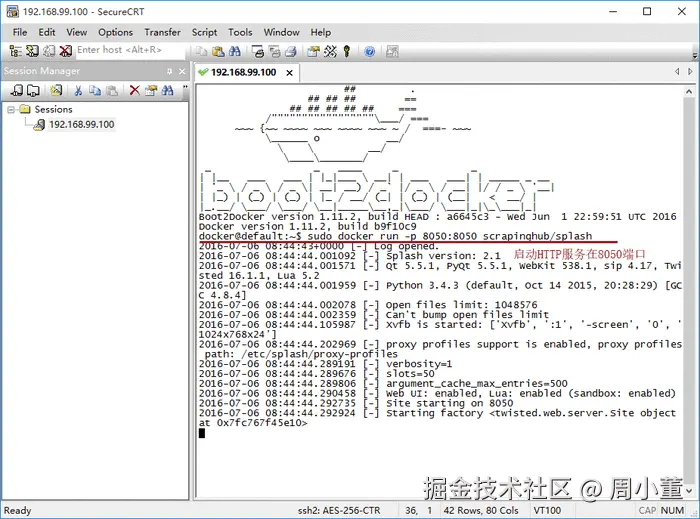Click the tab scroll right arrow
700x519 pixels.
click(690, 71)
